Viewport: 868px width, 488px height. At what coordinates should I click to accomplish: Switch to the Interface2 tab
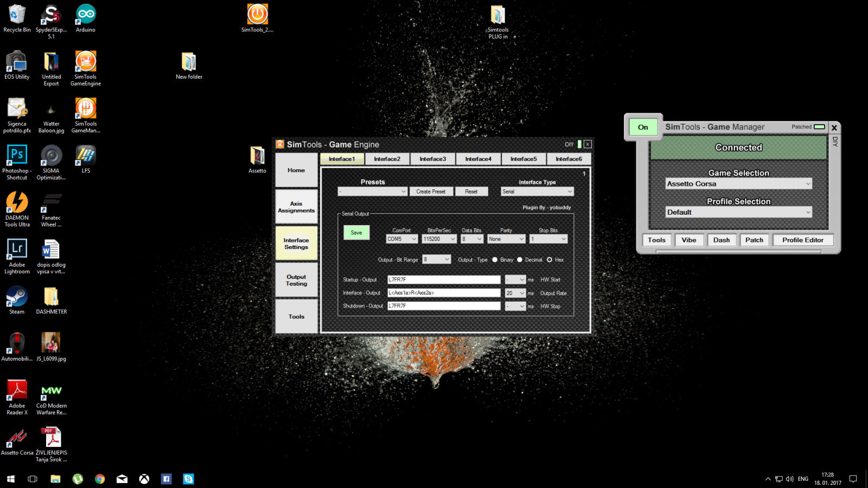point(387,159)
